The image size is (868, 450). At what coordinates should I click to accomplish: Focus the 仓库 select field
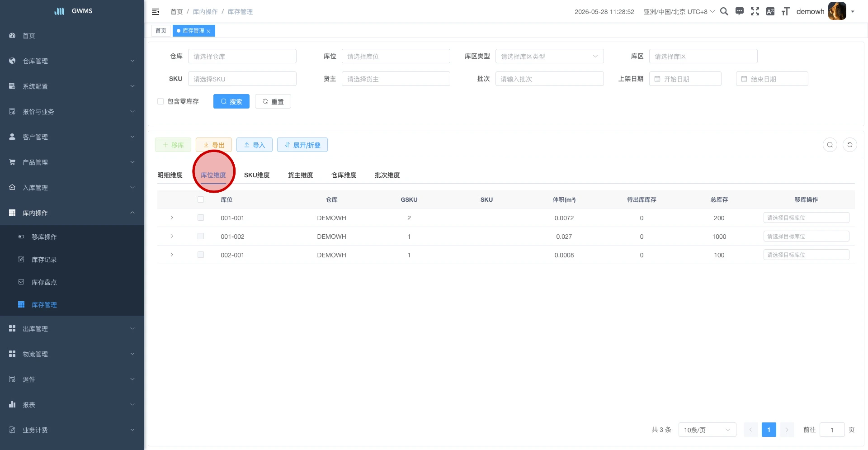coord(242,57)
